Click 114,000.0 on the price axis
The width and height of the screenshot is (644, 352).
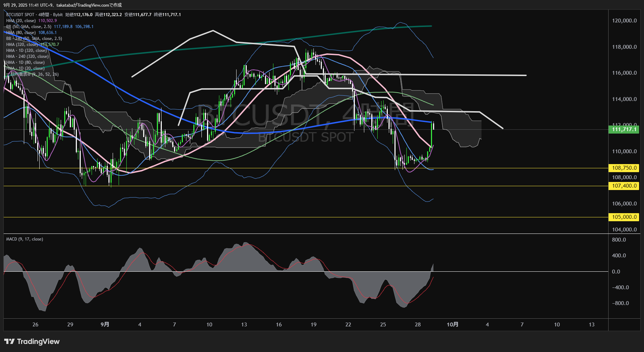(624, 99)
